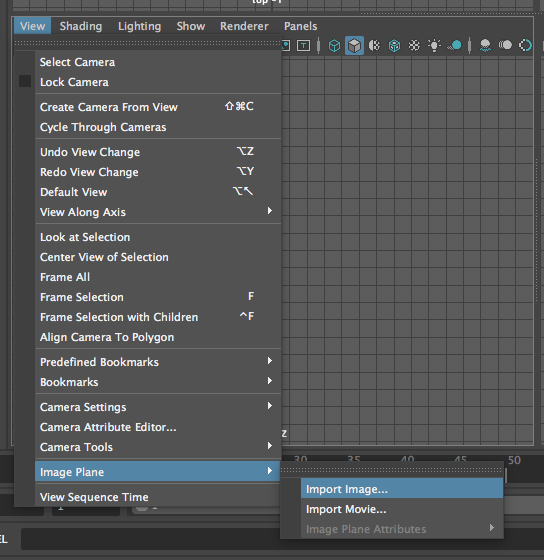The width and height of the screenshot is (544, 560).
Task: Choose Select Camera
Action: pos(158,62)
